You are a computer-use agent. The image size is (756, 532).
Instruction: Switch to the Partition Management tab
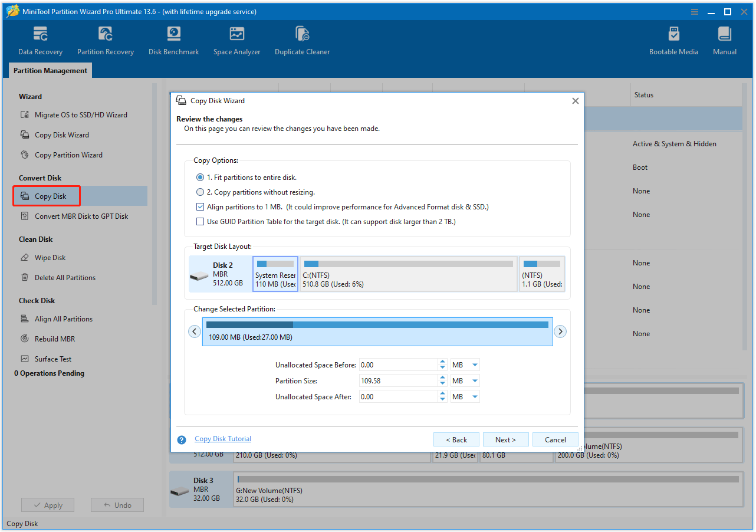(50, 70)
